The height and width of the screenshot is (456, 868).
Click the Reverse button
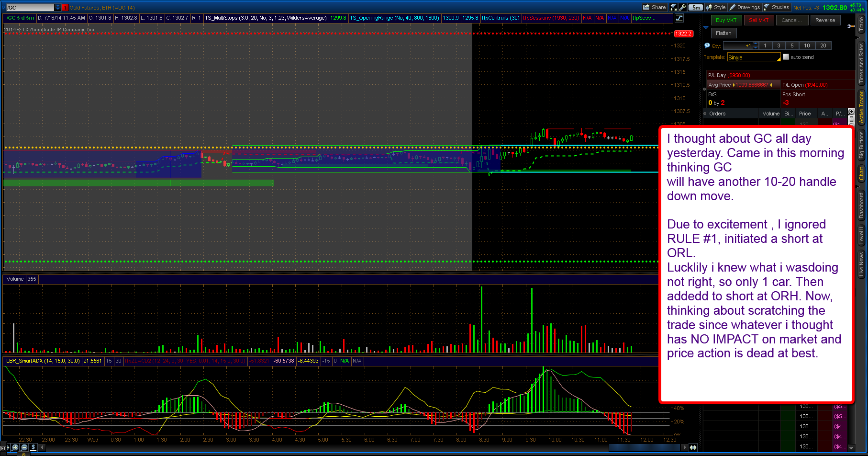(825, 20)
